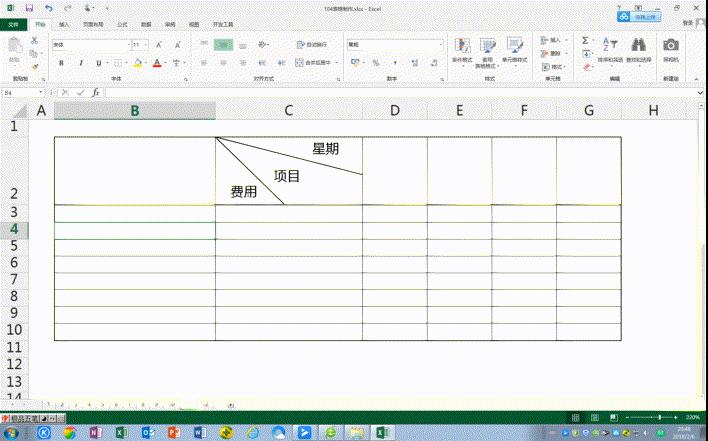Open the font name dropdown
Viewport: 708px width, 441px height.
(x=128, y=45)
